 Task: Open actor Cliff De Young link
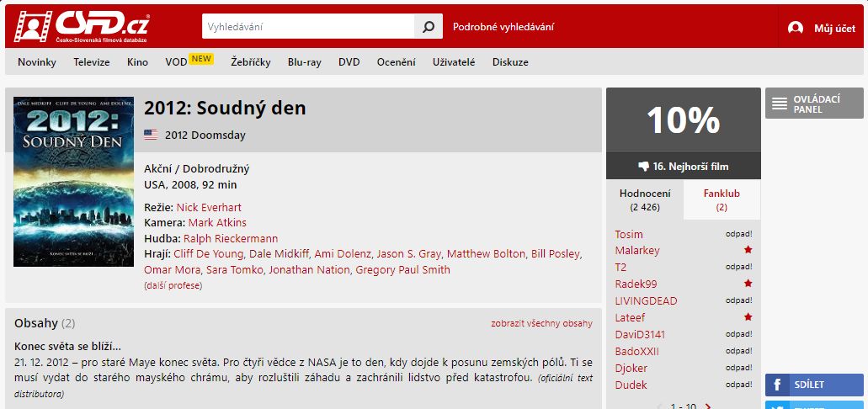click(209, 253)
